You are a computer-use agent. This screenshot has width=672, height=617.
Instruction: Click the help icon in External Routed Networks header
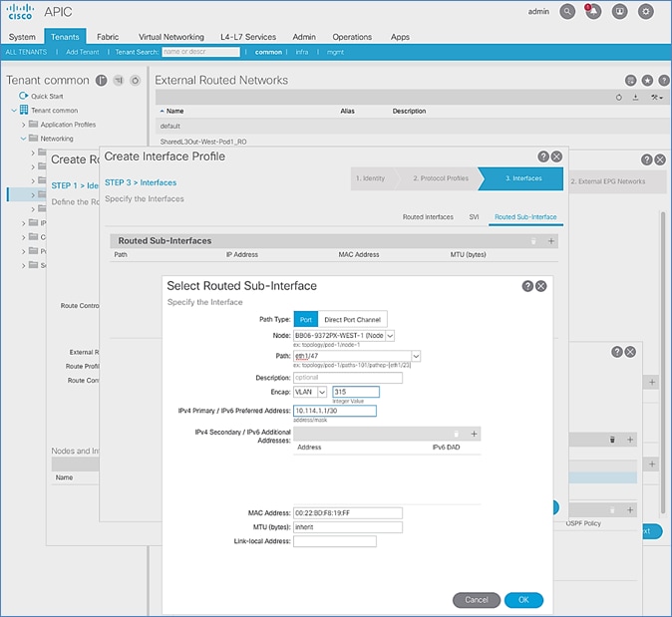pyautogui.click(x=664, y=80)
